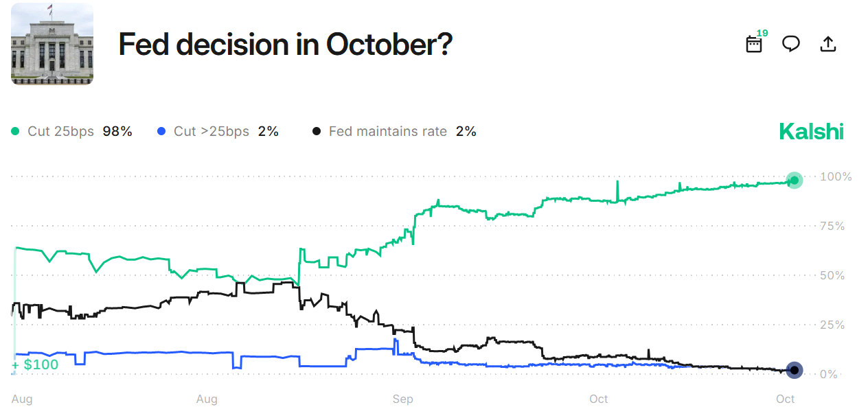Toggle visibility of the Cut >25bps series
Viewport: 868px width, 418px height.
209,130
